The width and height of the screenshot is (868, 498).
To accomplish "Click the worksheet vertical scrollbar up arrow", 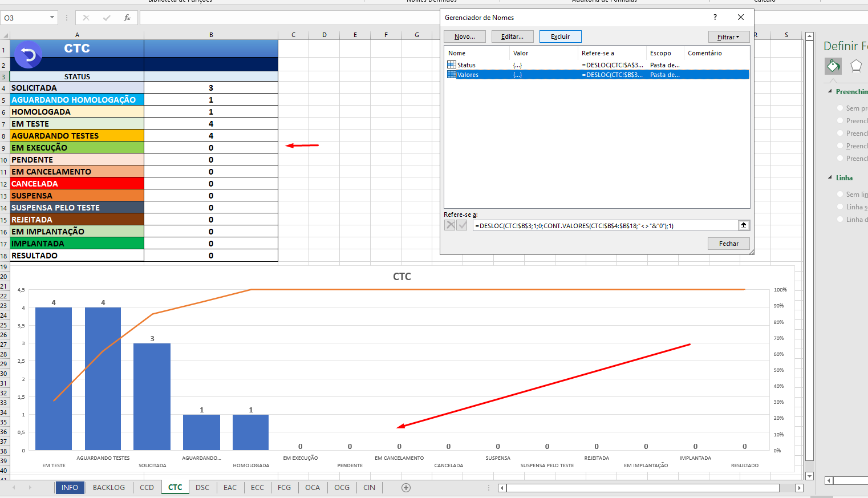I will (x=809, y=37).
